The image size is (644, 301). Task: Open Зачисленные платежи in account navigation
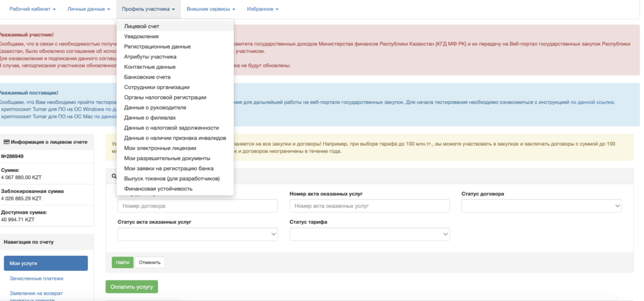[36, 278]
